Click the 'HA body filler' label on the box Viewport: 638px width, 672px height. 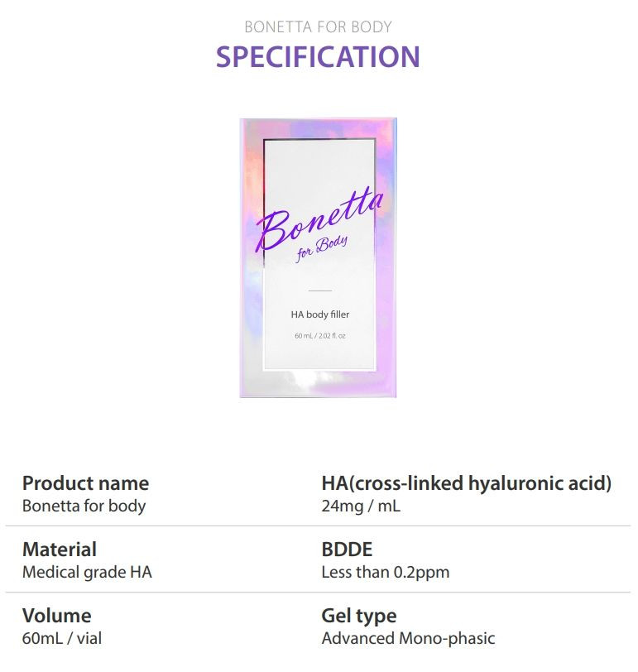click(320, 314)
